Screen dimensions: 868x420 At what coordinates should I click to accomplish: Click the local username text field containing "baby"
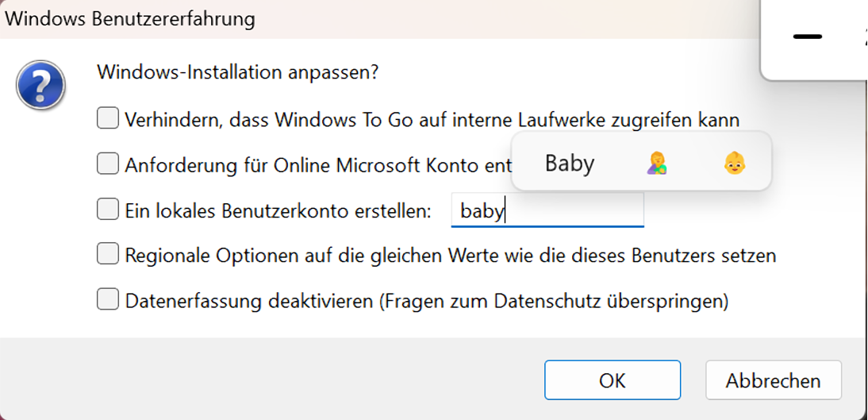[547, 210]
